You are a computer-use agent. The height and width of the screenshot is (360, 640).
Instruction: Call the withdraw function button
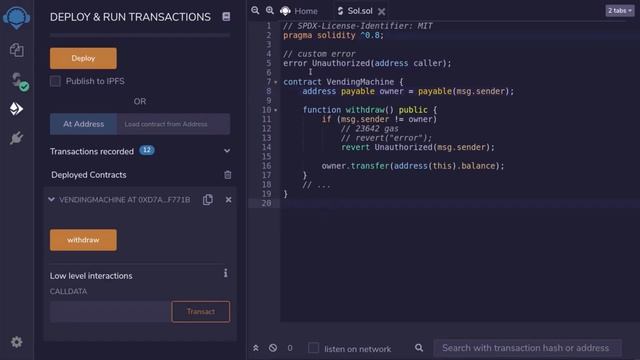[x=83, y=240]
